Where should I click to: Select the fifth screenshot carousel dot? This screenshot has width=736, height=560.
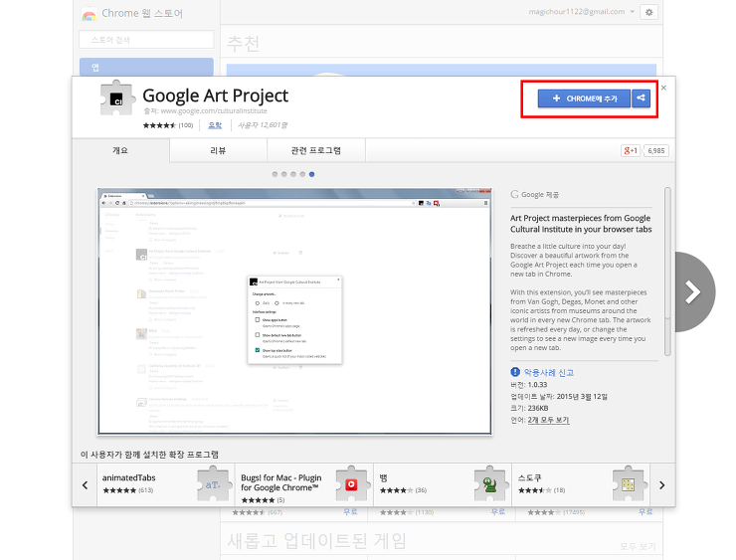pyautogui.click(x=312, y=174)
